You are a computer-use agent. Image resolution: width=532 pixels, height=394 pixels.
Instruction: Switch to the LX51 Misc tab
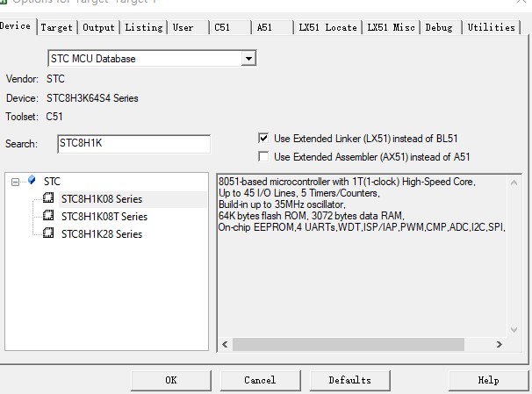pos(391,27)
